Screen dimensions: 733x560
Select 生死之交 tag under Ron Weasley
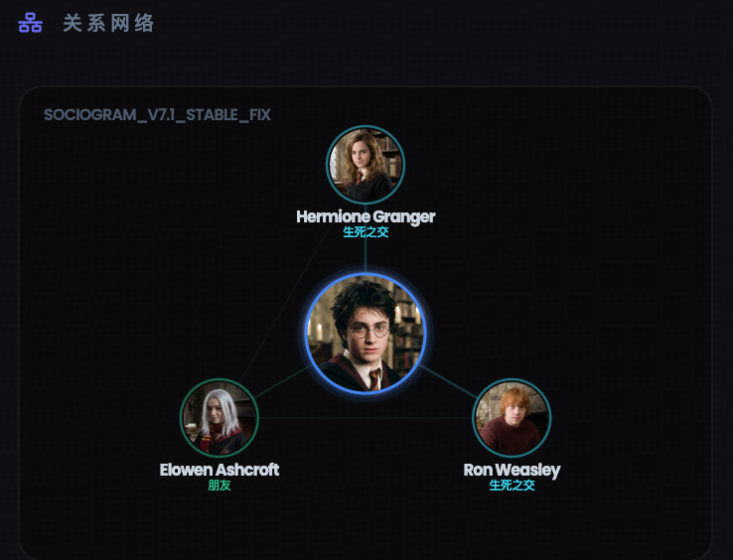point(512,486)
